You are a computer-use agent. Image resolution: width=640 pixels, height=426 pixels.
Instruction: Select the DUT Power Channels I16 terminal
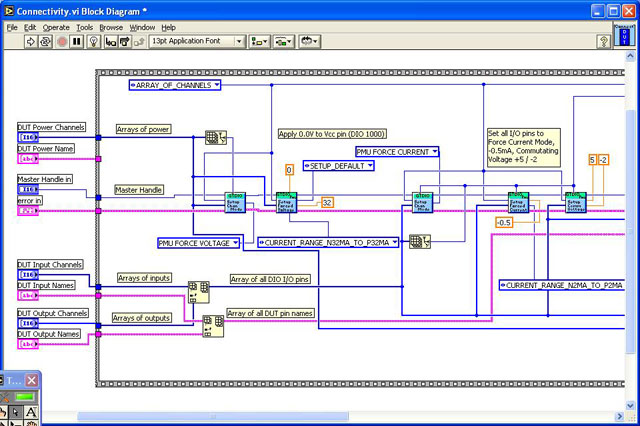tap(28, 137)
